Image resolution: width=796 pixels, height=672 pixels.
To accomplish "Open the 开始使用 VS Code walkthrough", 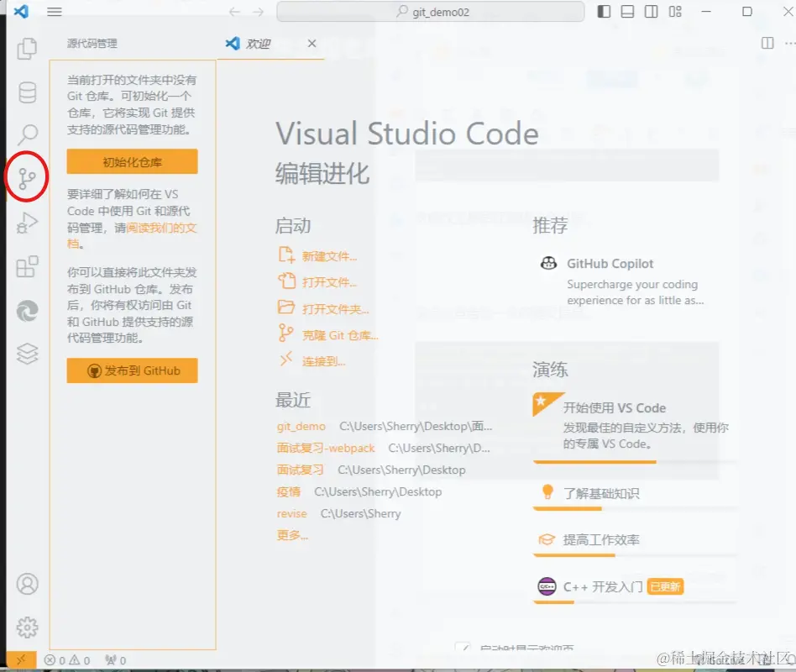I will tap(635, 428).
